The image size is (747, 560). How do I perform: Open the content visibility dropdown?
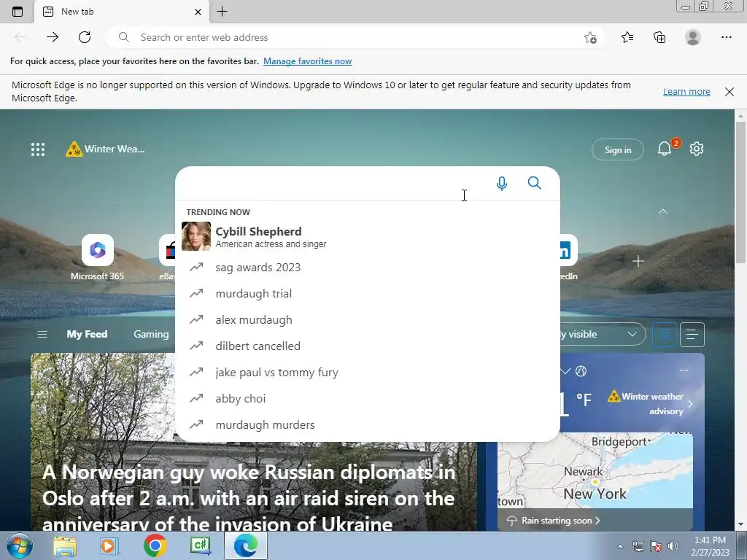[603, 334]
